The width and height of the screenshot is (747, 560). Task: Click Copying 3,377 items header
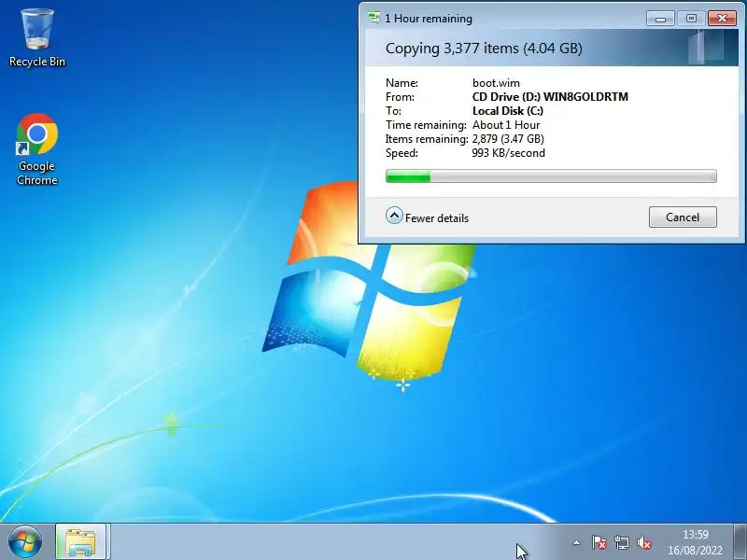484,49
